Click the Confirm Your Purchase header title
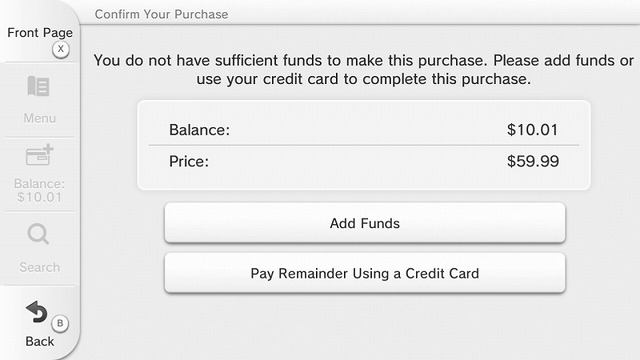The image size is (640, 360). (x=161, y=14)
